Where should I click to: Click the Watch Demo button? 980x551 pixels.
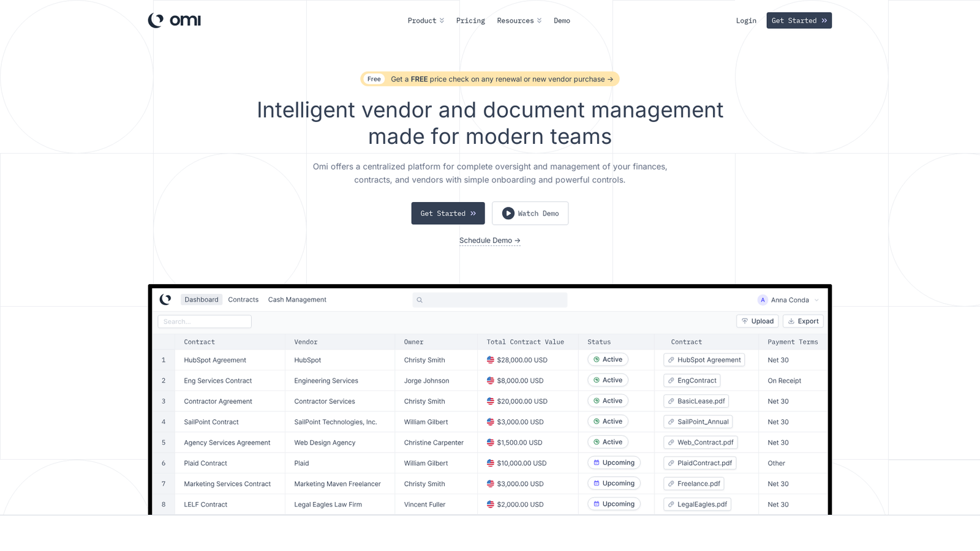click(x=530, y=213)
